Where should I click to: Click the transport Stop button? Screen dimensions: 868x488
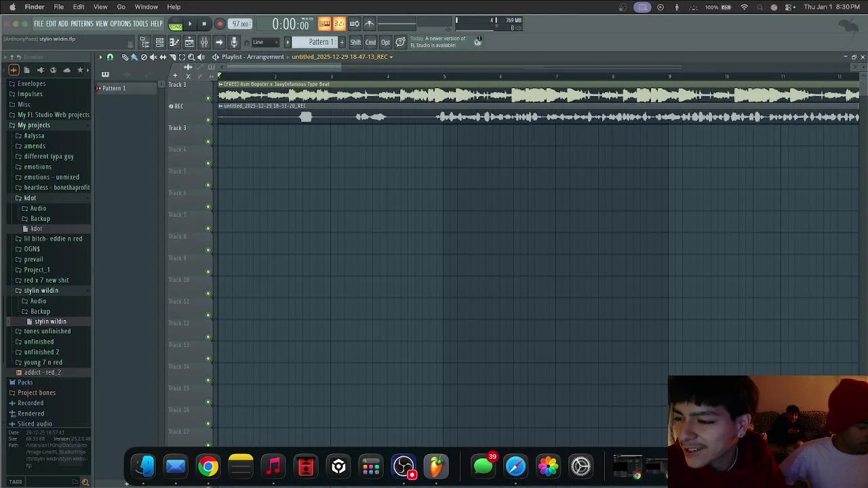[204, 24]
